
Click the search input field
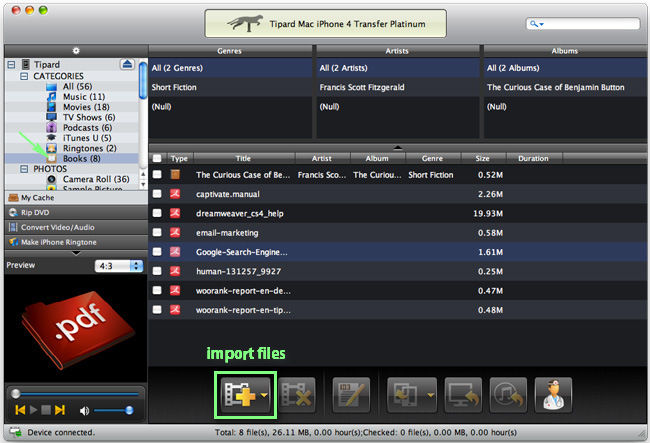point(583,24)
